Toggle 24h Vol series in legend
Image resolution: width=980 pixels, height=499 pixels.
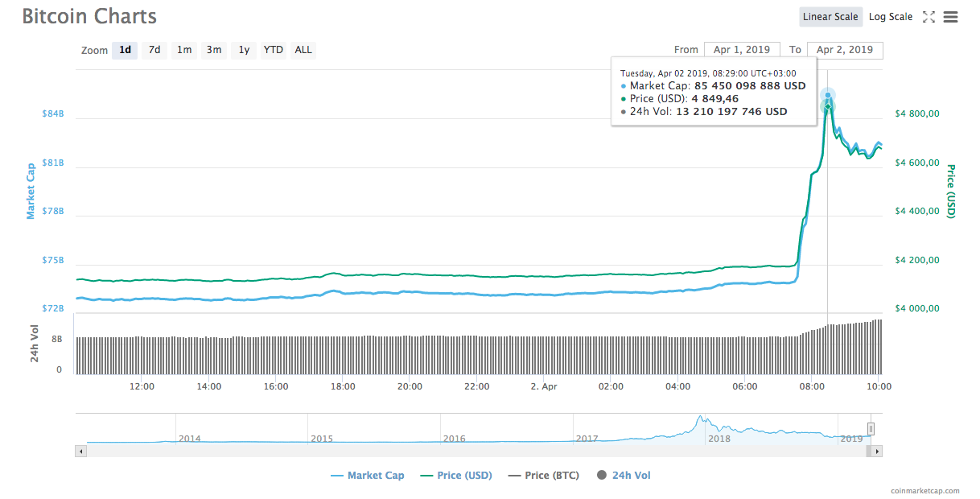[624, 476]
